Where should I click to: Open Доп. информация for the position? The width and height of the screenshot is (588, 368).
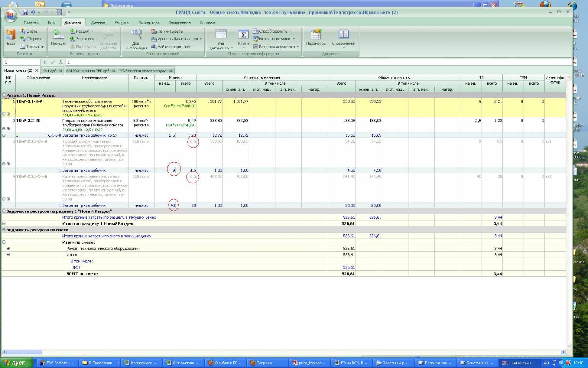pyautogui.click(x=136, y=36)
